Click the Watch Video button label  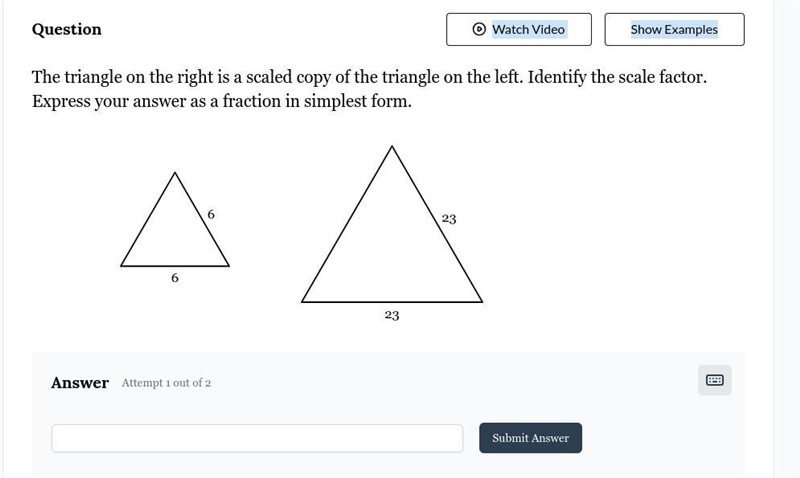coord(528,30)
